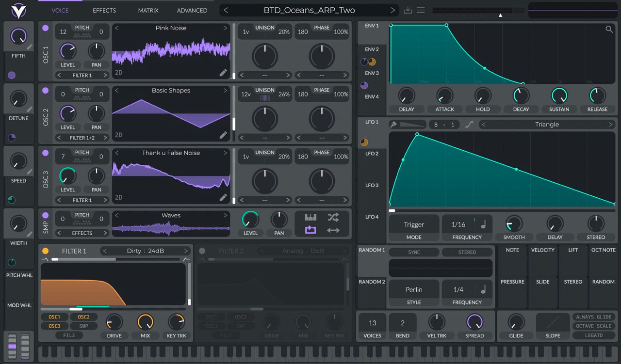Open OSC 1 FILTER 1 routing selector
The height and width of the screenshot is (364, 621).
pyautogui.click(x=82, y=75)
